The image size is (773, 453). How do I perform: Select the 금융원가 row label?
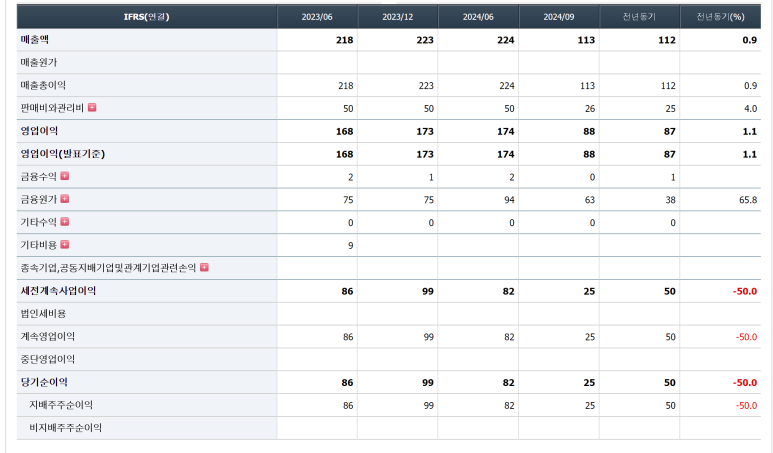39,199
